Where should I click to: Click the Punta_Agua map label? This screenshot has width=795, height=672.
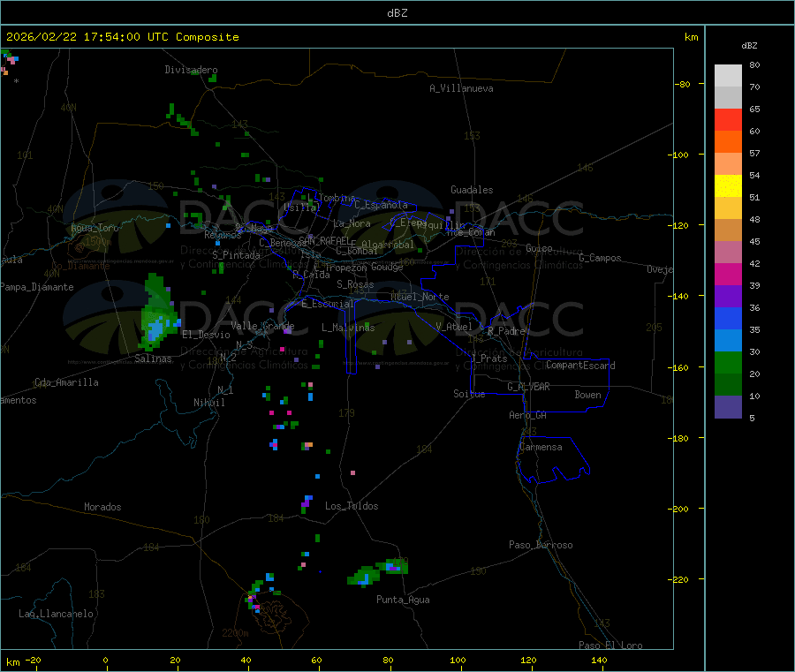403,600
